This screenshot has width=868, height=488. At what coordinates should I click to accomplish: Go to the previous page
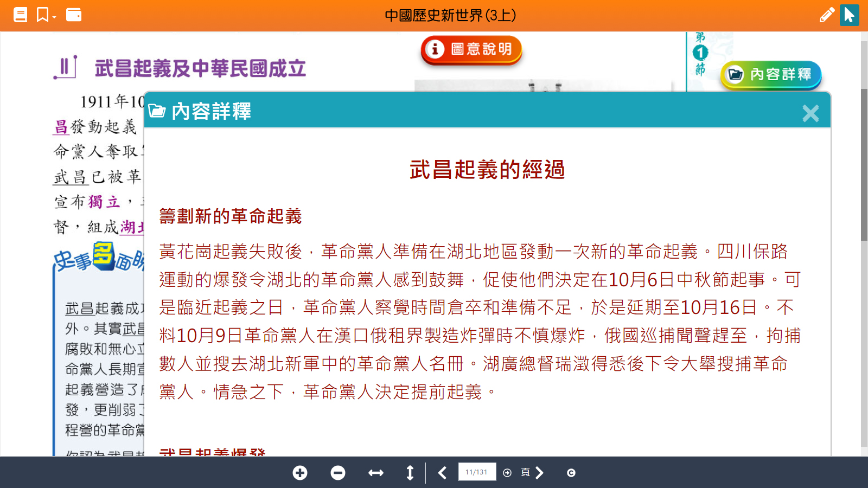443,473
